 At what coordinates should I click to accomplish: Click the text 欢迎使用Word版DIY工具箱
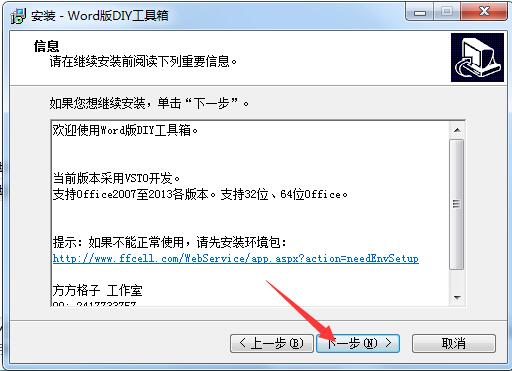click(125, 130)
